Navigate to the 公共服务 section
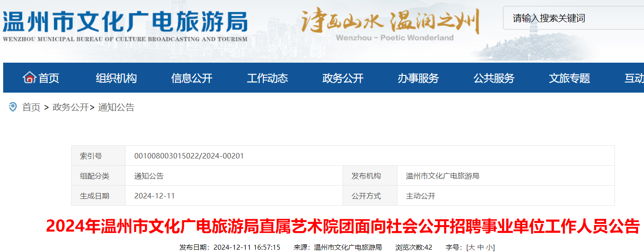Viewport: 644px width, 252px height. coord(494,78)
